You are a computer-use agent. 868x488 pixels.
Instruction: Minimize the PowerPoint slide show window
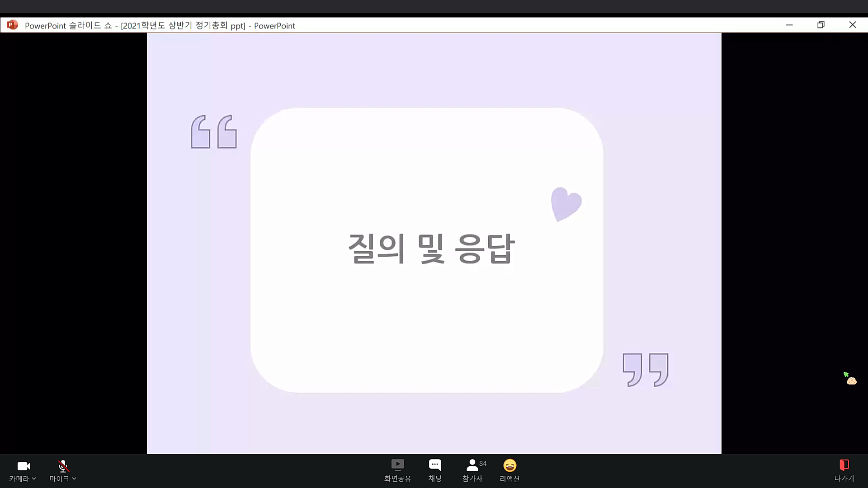[789, 25]
